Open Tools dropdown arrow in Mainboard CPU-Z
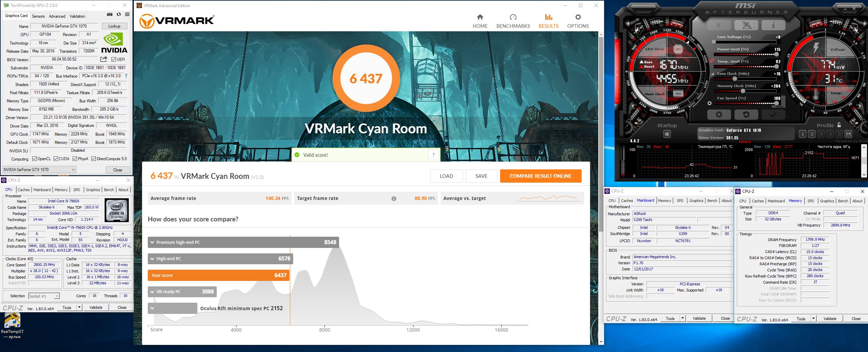Viewport: 868px width, 352px height. 683,318
